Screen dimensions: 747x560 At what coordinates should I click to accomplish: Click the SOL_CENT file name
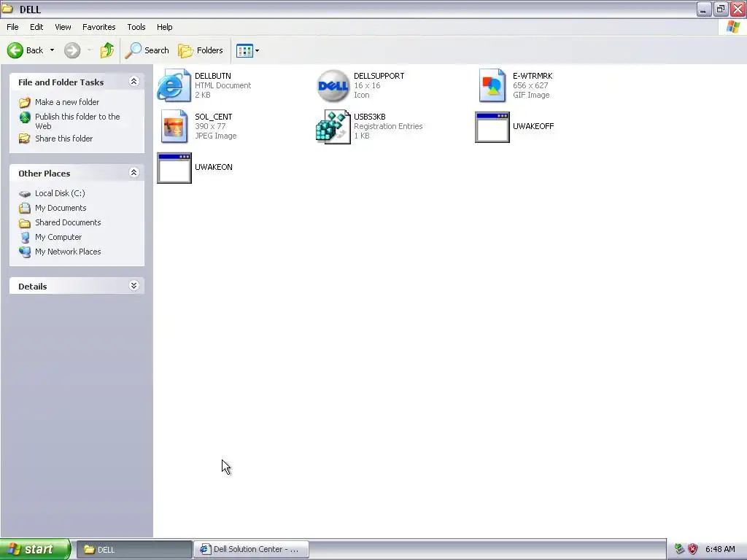coord(214,117)
